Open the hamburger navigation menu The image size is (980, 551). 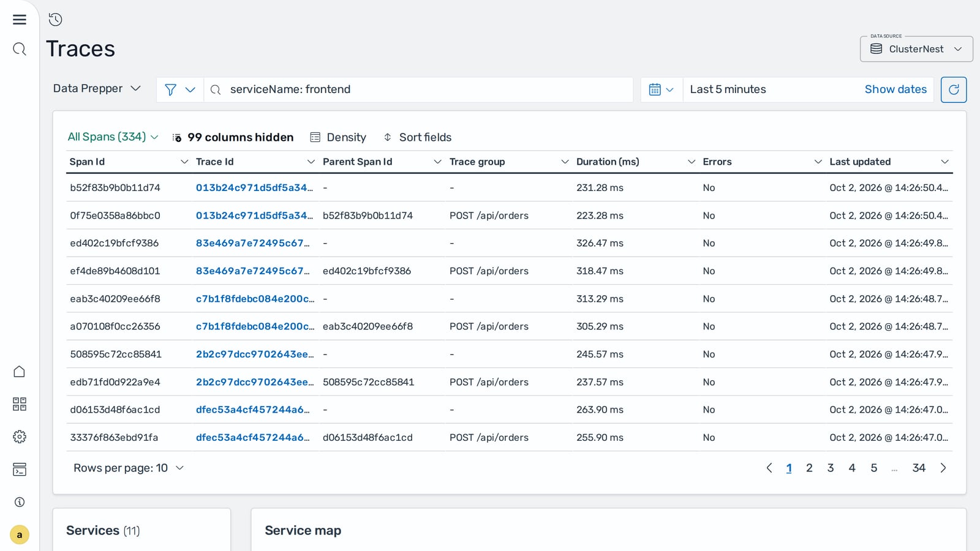click(x=20, y=20)
